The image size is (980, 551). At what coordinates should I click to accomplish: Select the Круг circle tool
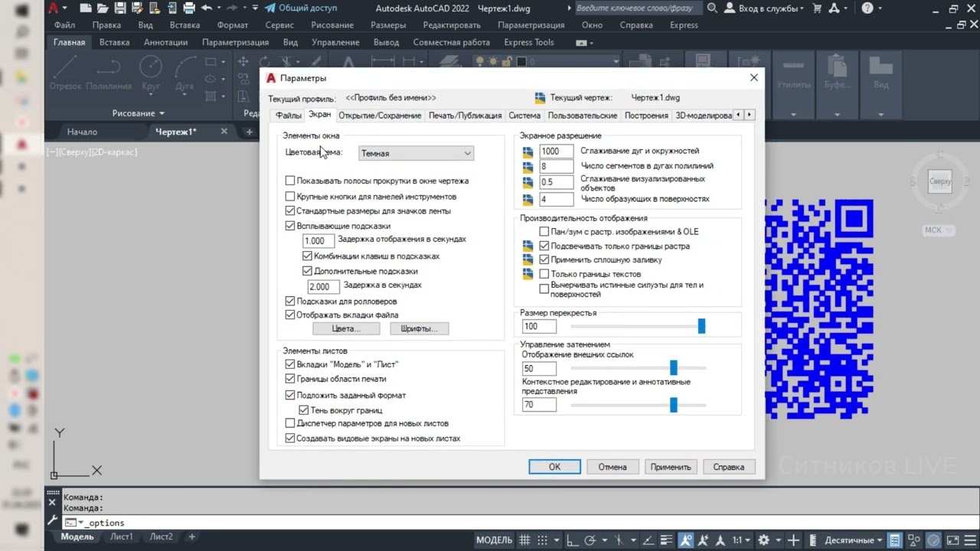tap(151, 73)
